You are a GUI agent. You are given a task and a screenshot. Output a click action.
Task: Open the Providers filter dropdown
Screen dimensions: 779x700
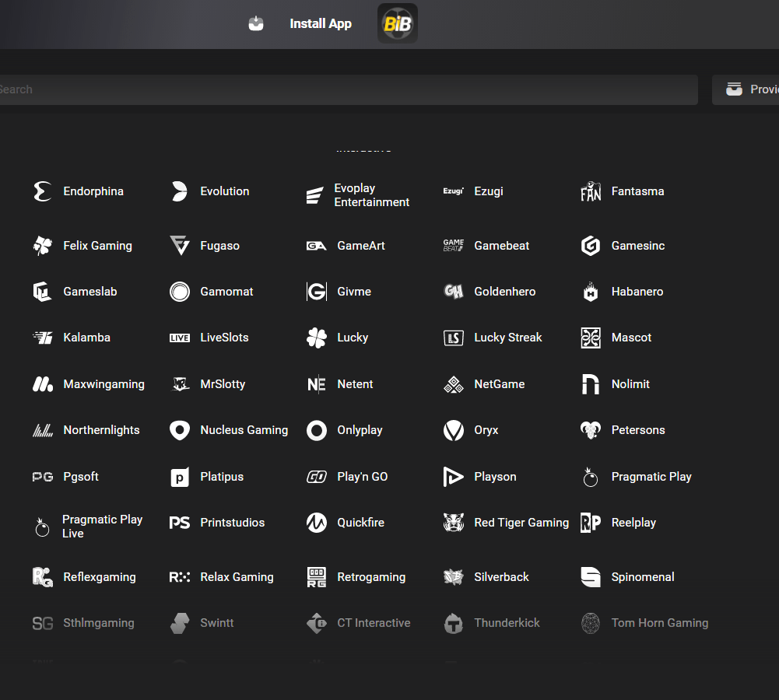746,89
